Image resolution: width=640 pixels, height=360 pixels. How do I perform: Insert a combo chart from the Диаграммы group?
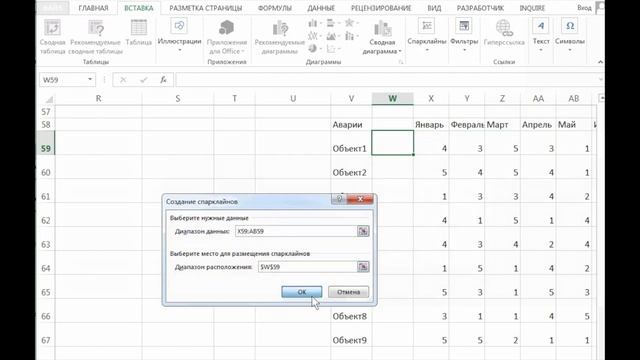click(351, 36)
